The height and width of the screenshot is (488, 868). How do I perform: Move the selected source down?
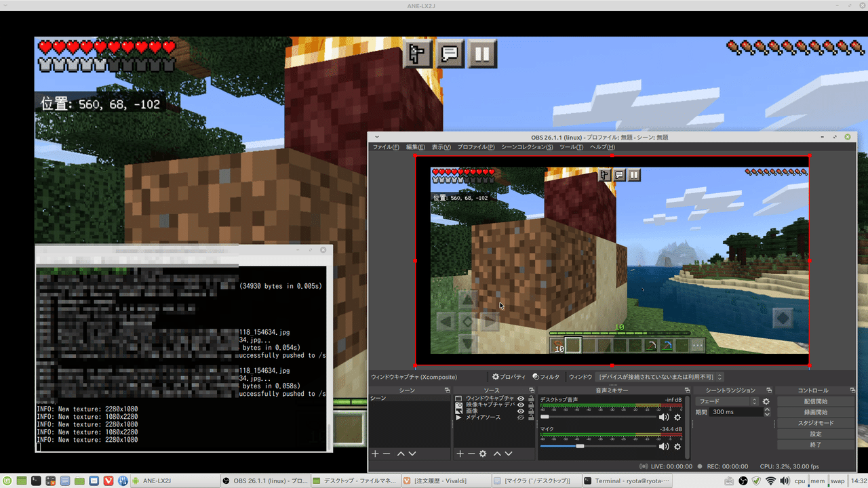tap(509, 453)
